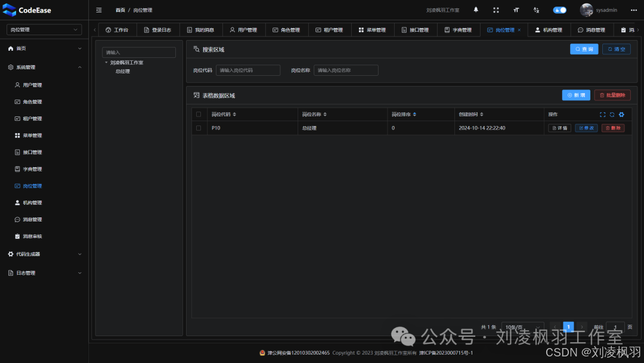Click 修改 for the P10 row
Viewport: 644px width, 363px height.
click(x=586, y=128)
